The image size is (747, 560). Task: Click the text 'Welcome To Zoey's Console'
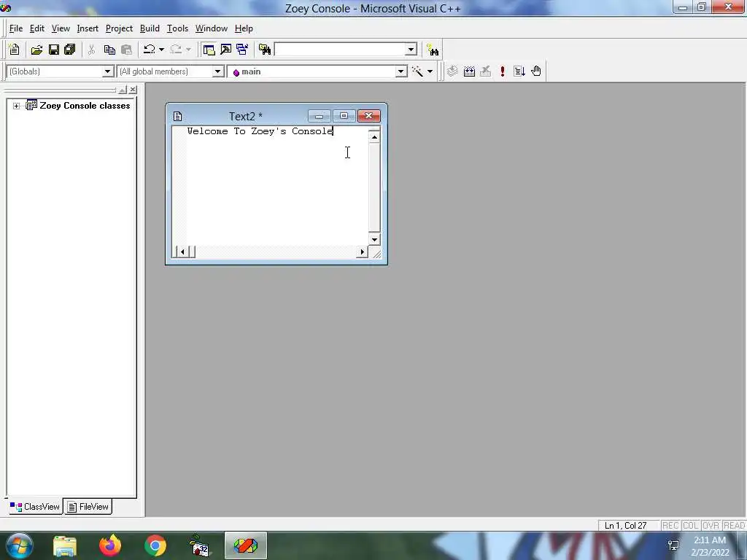[260, 131]
